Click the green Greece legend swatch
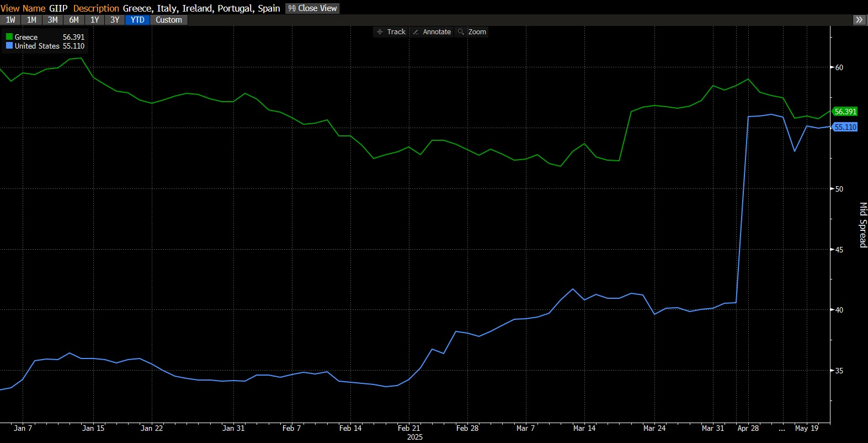 pos(9,37)
